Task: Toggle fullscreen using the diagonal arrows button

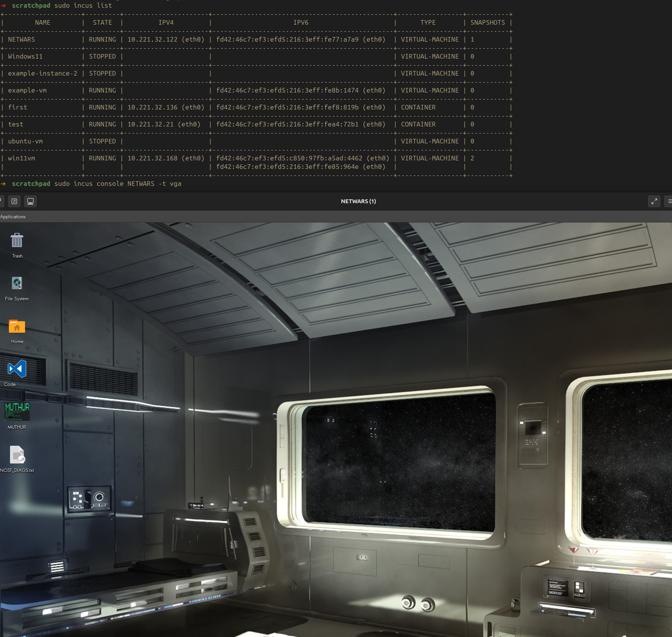Action: [x=654, y=201]
